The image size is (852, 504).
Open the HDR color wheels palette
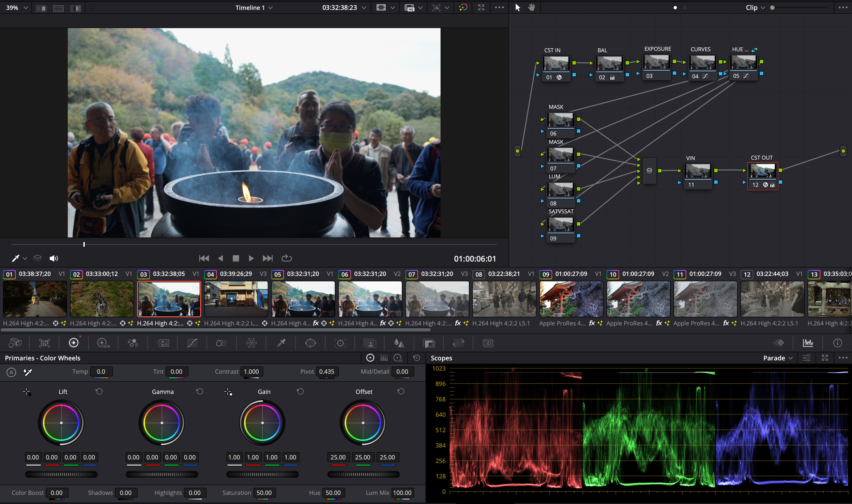click(x=103, y=343)
